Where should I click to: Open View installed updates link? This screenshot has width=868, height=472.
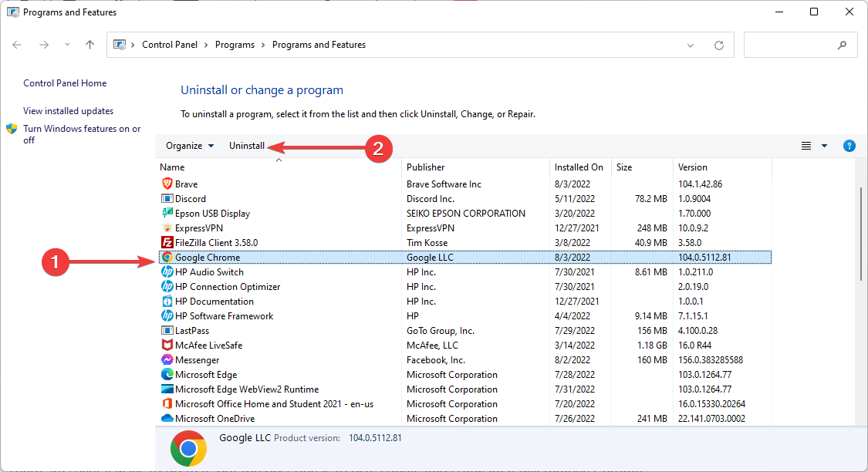coord(68,110)
